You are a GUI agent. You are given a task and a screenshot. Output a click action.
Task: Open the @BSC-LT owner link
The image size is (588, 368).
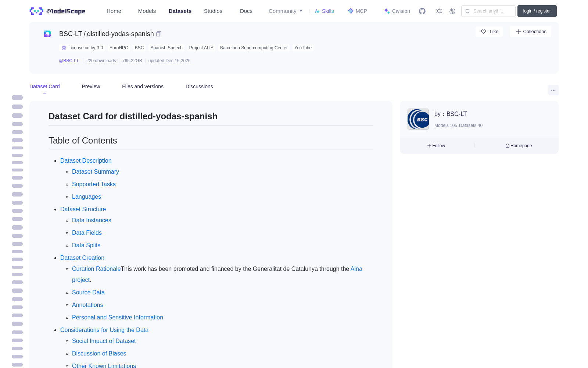point(69,61)
